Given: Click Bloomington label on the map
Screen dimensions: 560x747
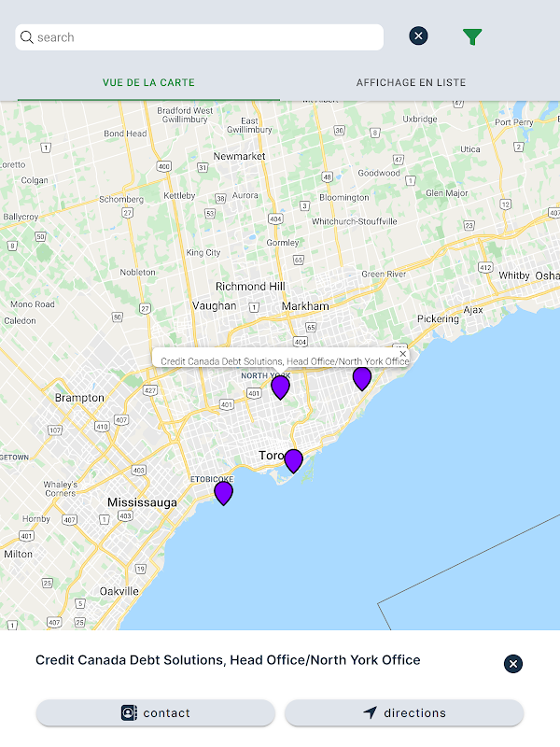Looking at the screenshot, I should 344,197.
